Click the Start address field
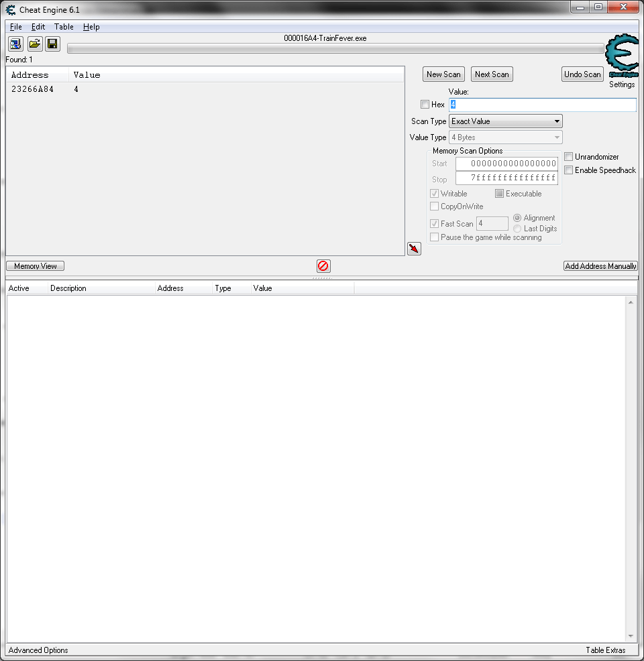 pyautogui.click(x=507, y=164)
